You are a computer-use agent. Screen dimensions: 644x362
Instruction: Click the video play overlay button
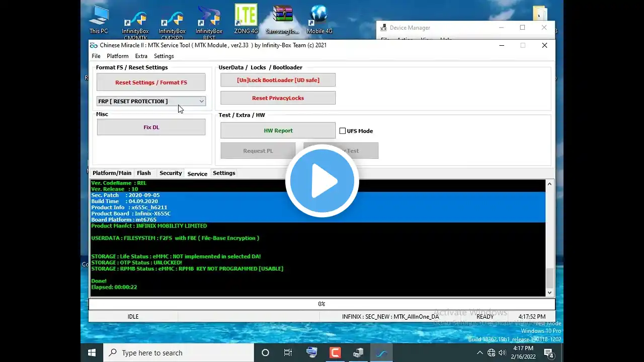click(x=322, y=180)
